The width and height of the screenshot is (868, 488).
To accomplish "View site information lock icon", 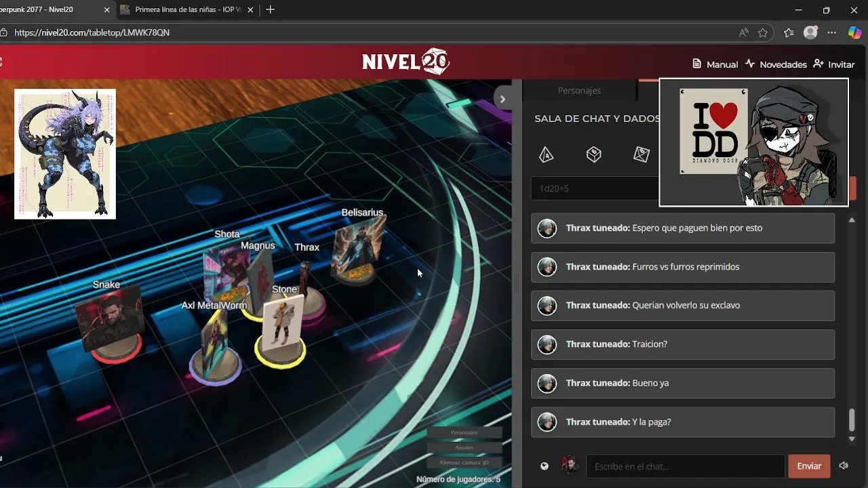I will (4, 33).
